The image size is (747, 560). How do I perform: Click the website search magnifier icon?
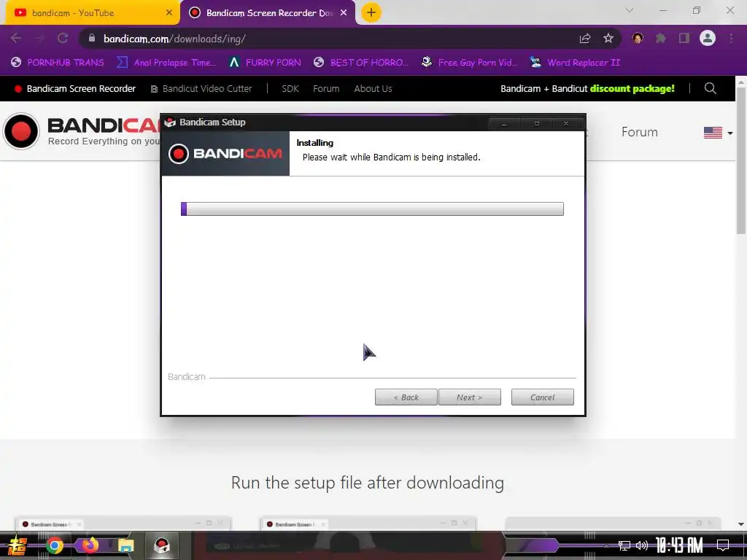click(711, 88)
